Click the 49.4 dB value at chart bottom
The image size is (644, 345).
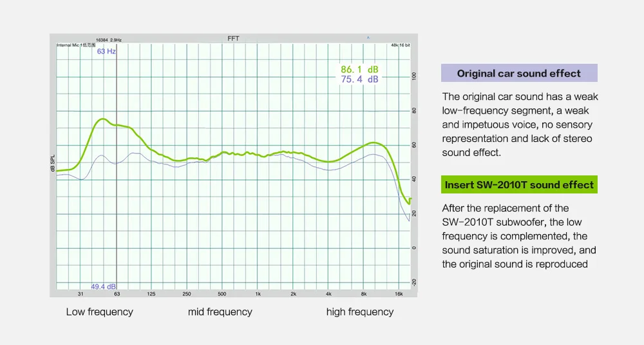pos(104,286)
